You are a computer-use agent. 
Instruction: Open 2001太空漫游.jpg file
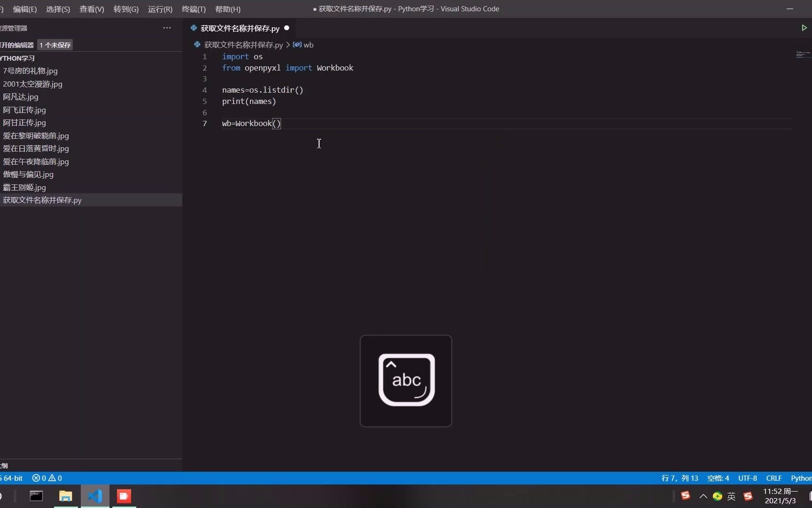click(32, 84)
